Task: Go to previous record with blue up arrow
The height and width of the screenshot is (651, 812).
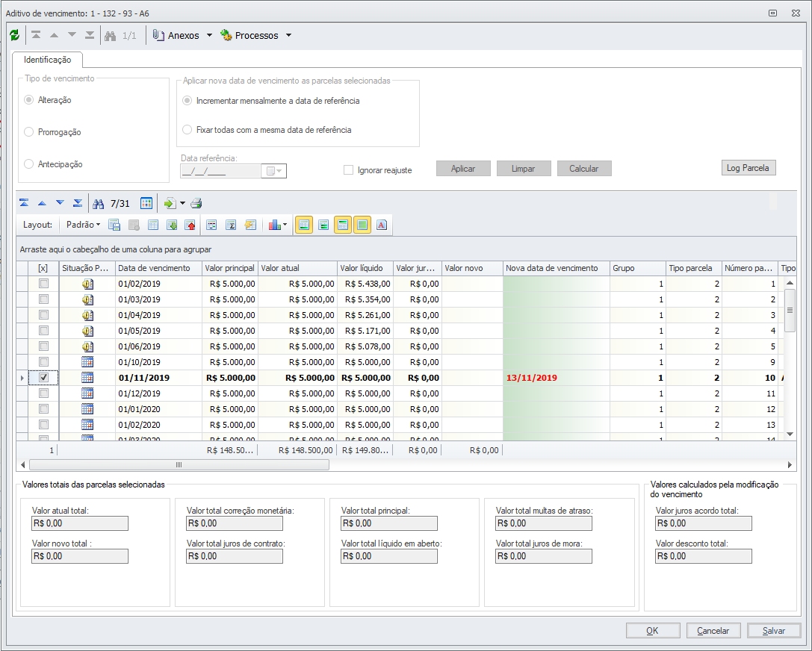Action: [42, 203]
